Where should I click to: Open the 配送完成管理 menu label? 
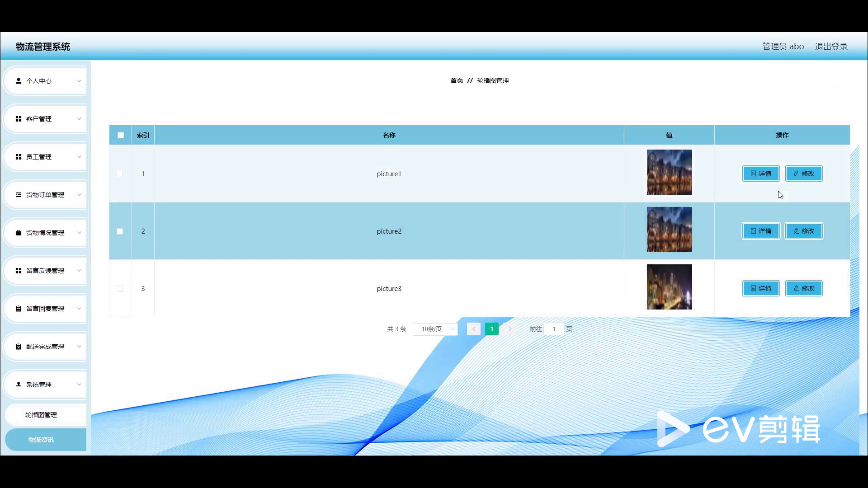[45, 347]
